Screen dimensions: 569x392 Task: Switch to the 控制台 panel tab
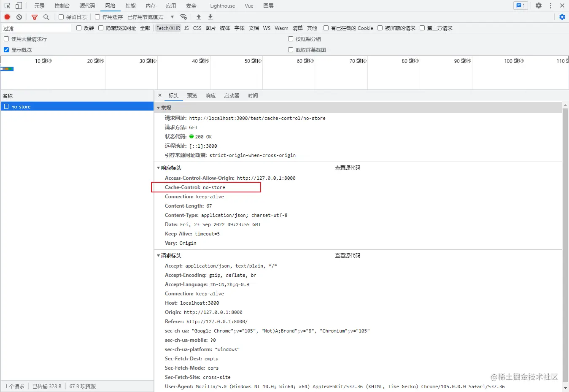coord(62,5)
